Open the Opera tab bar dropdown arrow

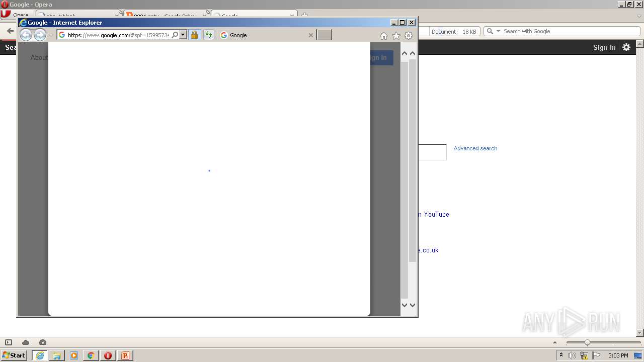[x=639, y=16]
